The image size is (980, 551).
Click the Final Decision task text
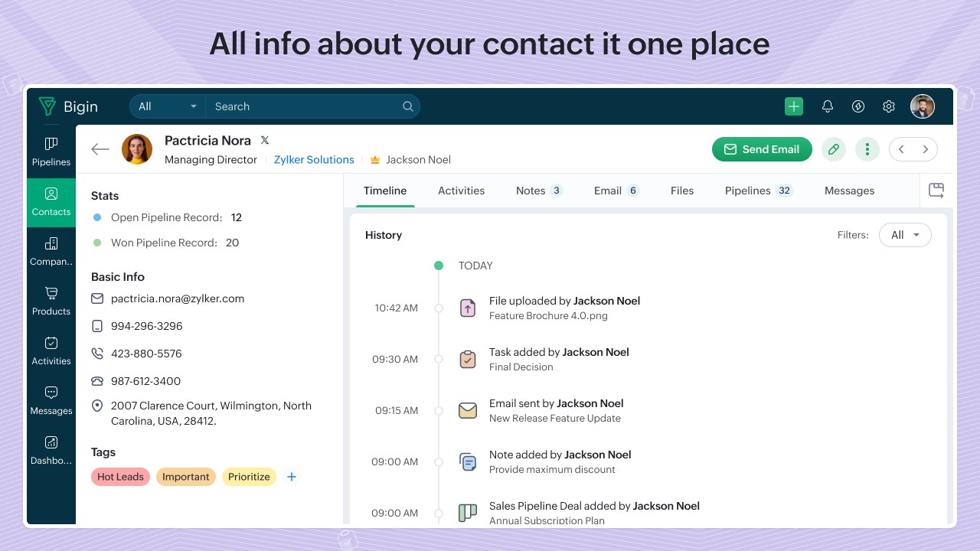click(x=521, y=367)
